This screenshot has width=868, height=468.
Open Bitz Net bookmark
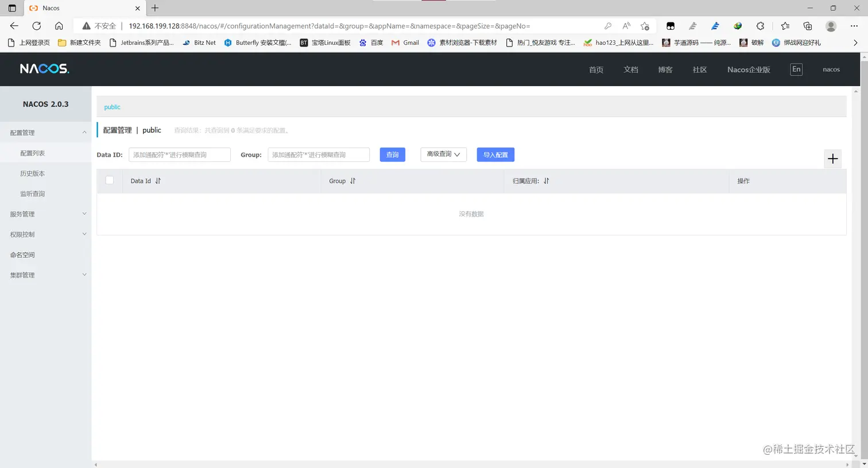point(199,42)
